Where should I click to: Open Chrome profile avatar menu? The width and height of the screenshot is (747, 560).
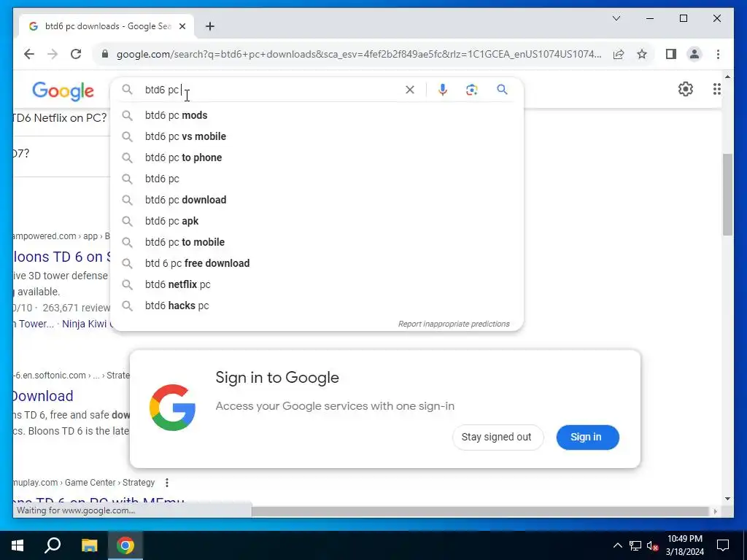(x=694, y=54)
